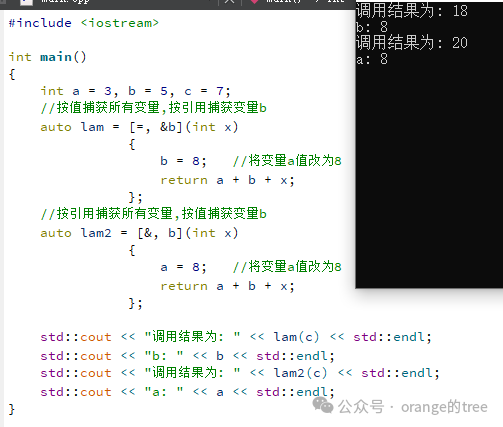Click the return statement inside the lam2 lambda
503x427 pixels.
pos(227,286)
